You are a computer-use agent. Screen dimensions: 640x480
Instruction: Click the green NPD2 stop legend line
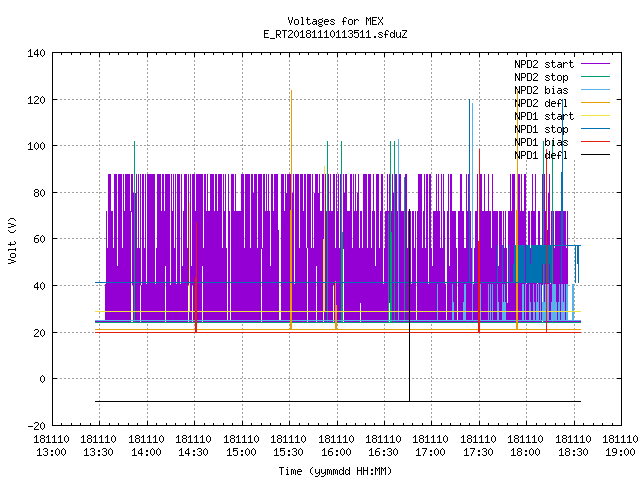[x=595, y=77]
